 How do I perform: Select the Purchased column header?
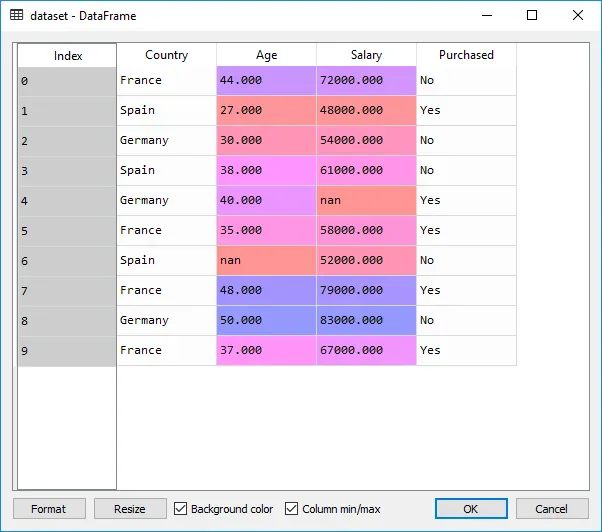pyautogui.click(x=466, y=55)
